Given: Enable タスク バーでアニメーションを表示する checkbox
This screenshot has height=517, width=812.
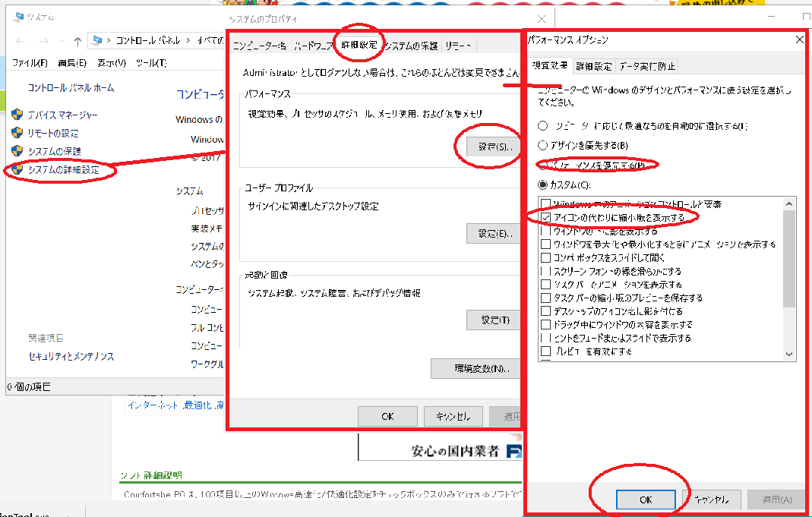Looking at the screenshot, I should tap(545, 284).
